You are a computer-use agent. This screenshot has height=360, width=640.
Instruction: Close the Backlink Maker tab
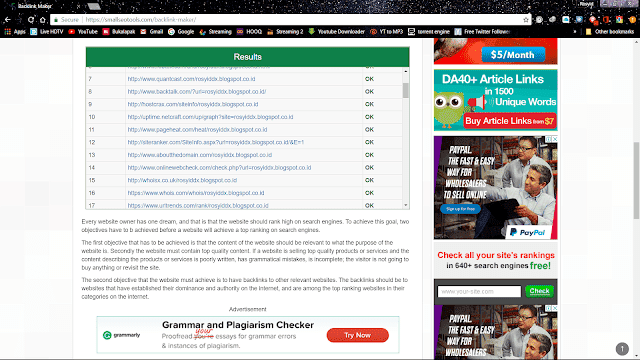click(78, 6)
